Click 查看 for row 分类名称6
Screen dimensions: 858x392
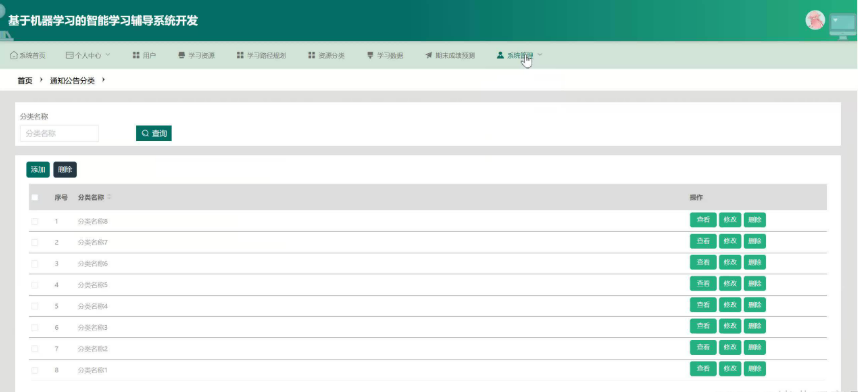703,262
